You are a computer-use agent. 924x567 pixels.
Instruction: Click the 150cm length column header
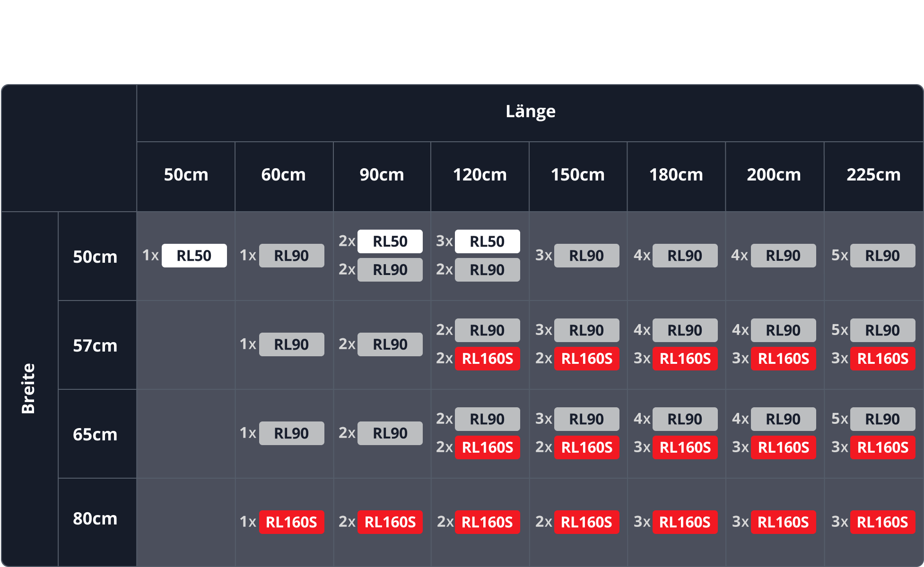[x=577, y=175]
